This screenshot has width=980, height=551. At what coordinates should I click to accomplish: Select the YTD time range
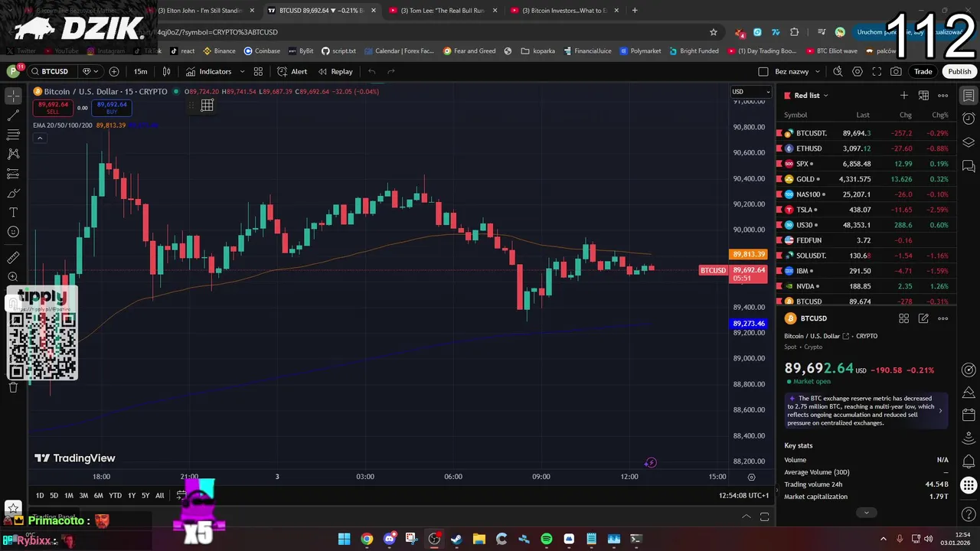(115, 495)
